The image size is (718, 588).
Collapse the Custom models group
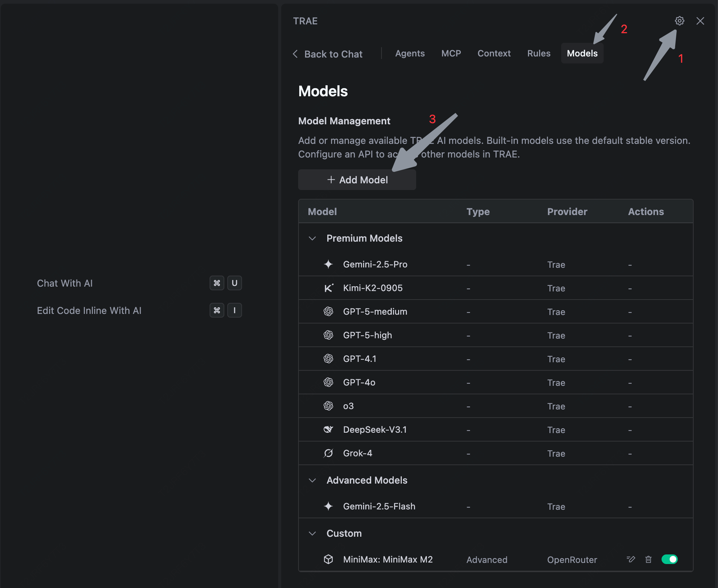pos(312,533)
